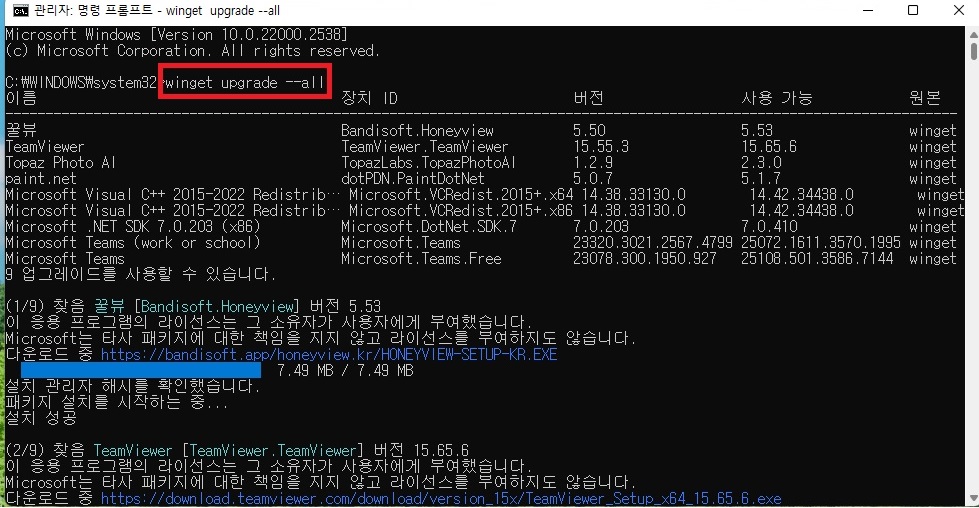This screenshot has width=979, height=508.
Task: Click available version '2.3.0' for Topaz
Action: coord(761,163)
